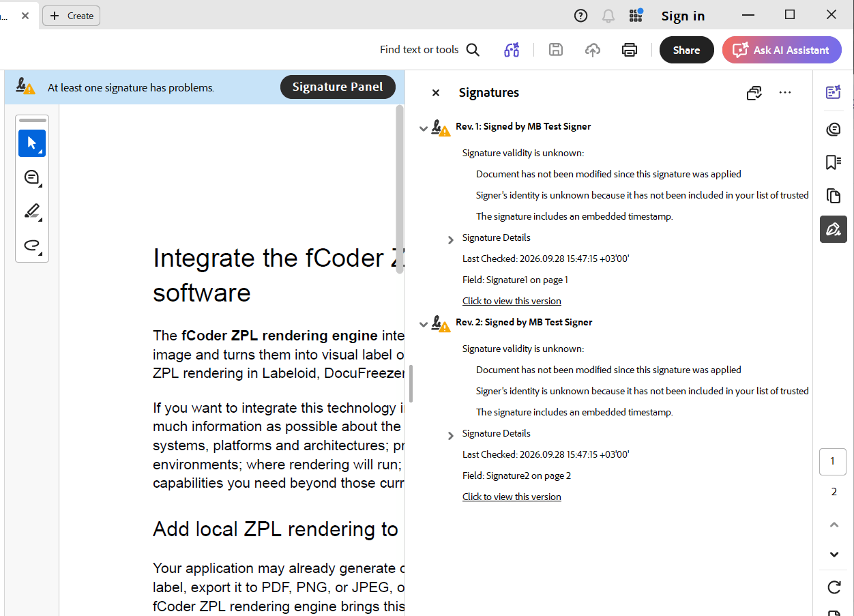Open the Signatures panel options menu
This screenshot has width=854, height=616.
pos(785,93)
